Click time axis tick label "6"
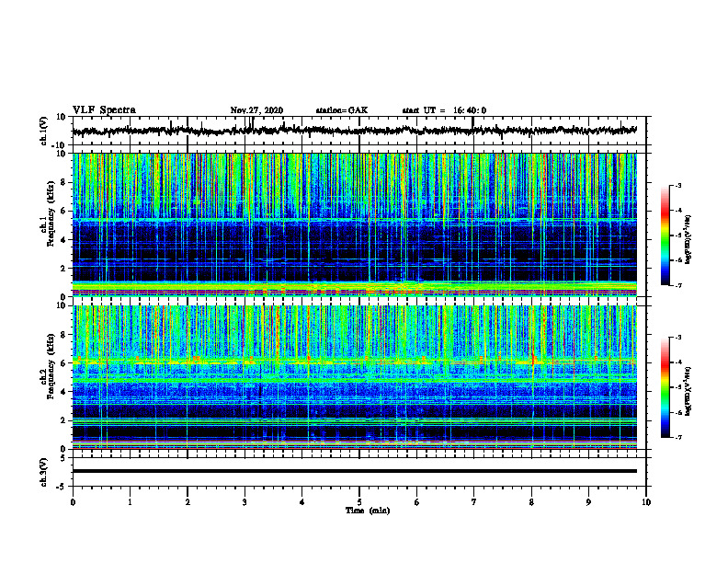This screenshot has height=563, width=728. 417,502
